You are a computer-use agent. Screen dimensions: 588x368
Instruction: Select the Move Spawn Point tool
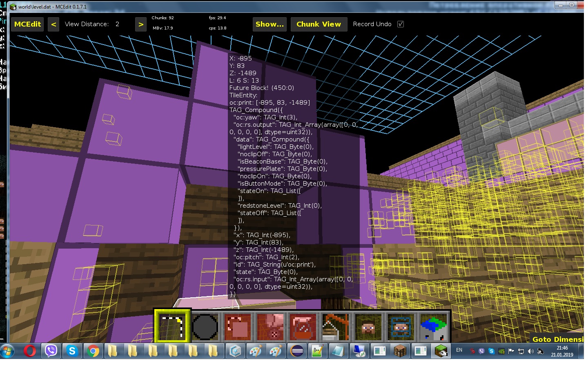[x=401, y=327]
